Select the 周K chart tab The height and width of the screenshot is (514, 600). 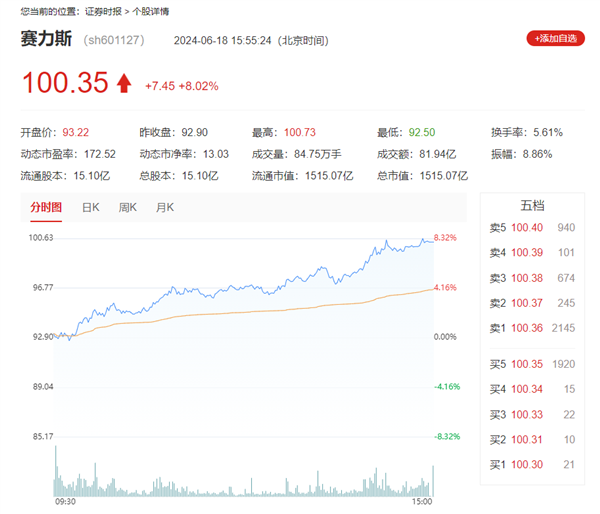[127, 207]
